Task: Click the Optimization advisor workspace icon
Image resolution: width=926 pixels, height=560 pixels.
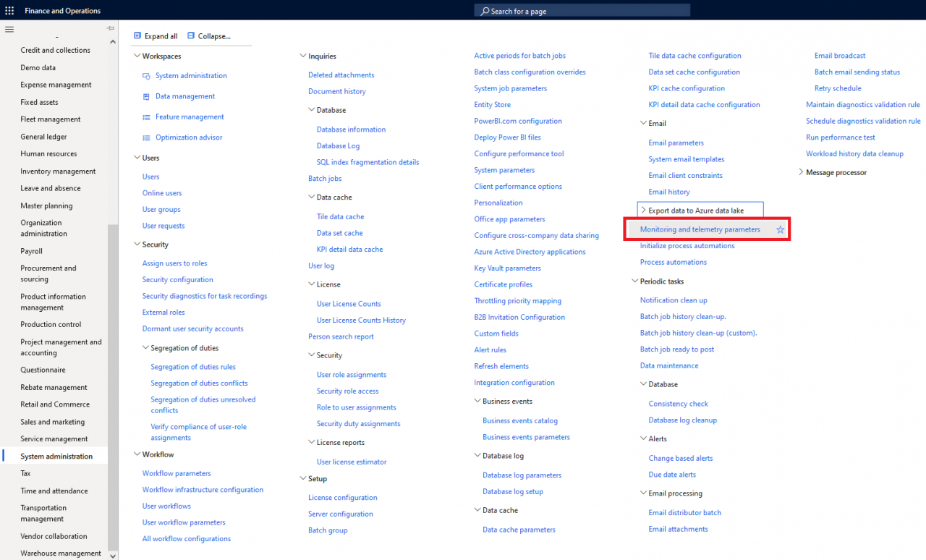Action: pos(147,137)
